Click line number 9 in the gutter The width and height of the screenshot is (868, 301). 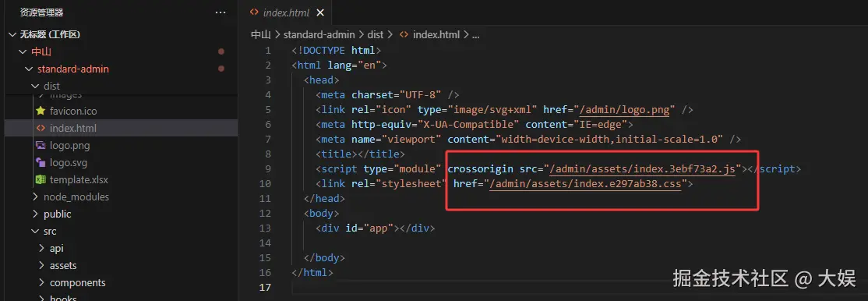[x=268, y=168]
